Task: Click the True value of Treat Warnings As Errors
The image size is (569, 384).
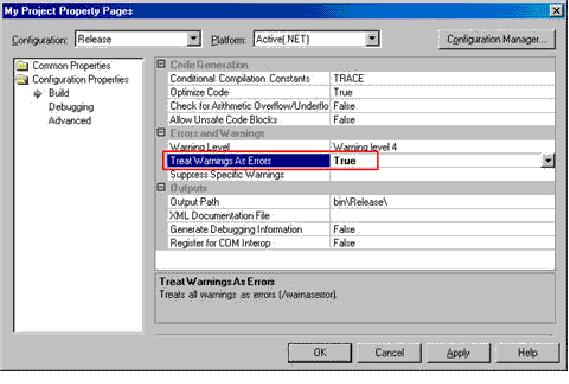Action: 435,160
